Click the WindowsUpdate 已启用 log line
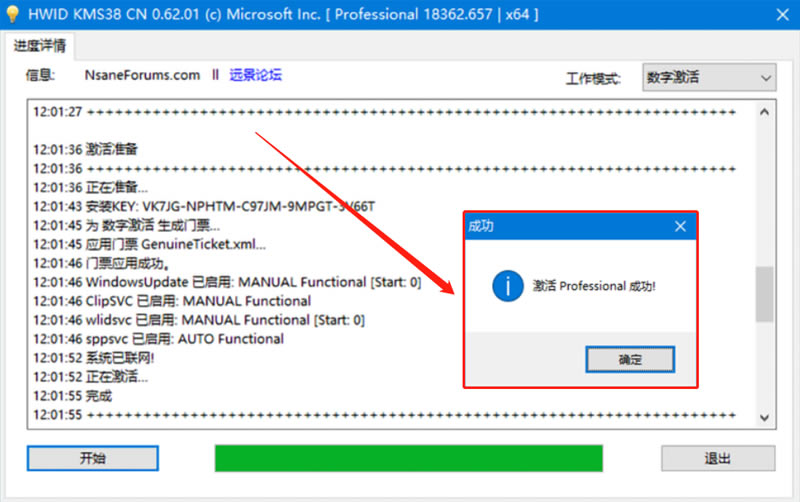 pyautogui.click(x=227, y=282)
